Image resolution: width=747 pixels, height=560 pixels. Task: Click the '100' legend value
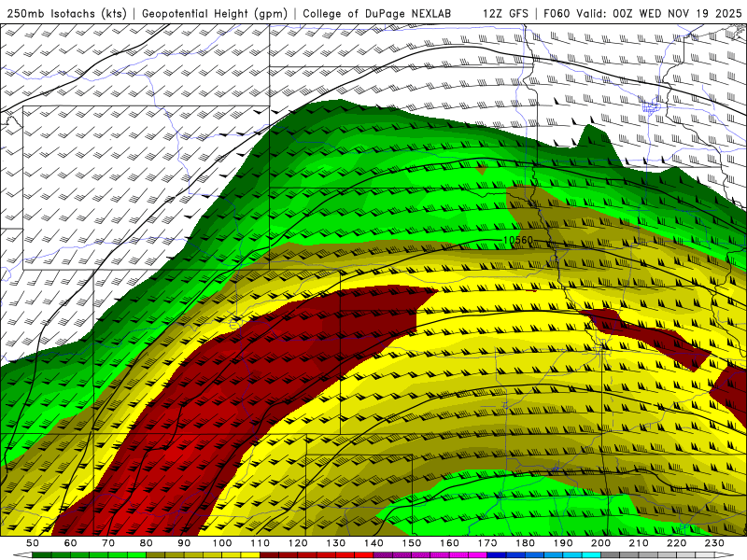pyautogui.click(x=222, y=543)
